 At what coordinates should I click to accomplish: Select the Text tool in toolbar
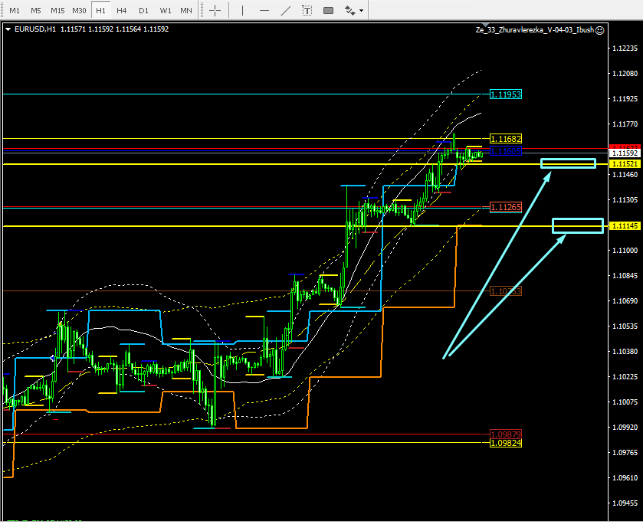(308, 10)
